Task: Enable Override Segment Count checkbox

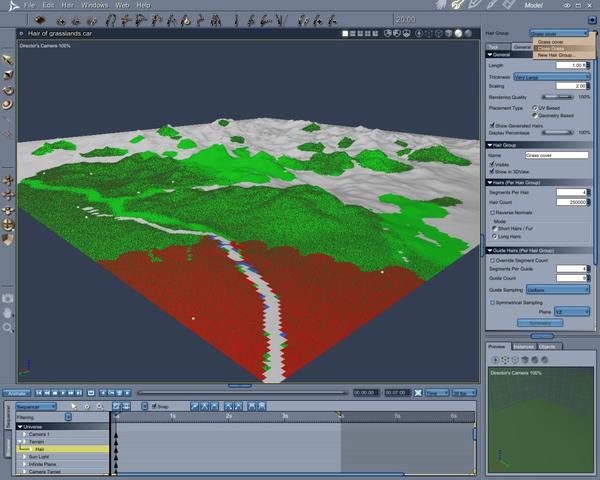Action: pyautogui.click(x=492, y=260)
